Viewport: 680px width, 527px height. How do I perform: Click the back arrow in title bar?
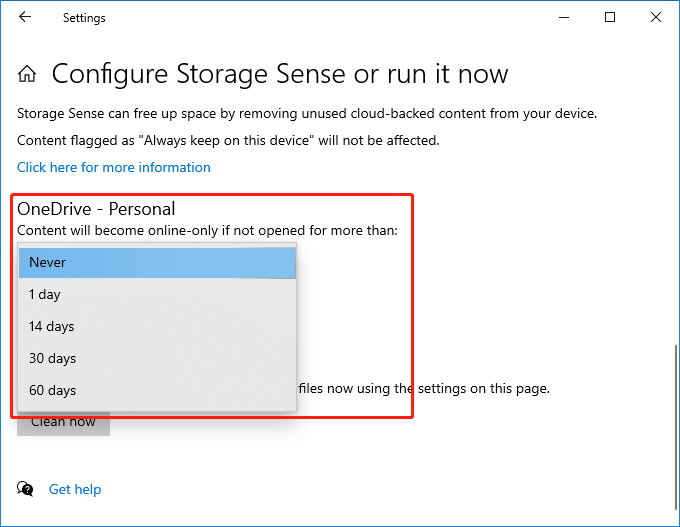point(25,18)
